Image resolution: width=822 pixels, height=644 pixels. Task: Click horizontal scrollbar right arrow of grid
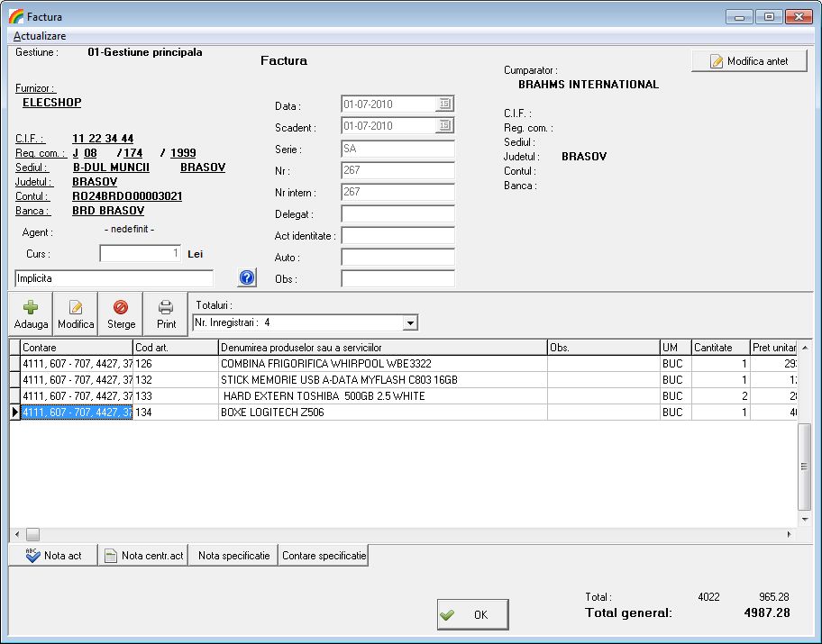click(790, 534)
